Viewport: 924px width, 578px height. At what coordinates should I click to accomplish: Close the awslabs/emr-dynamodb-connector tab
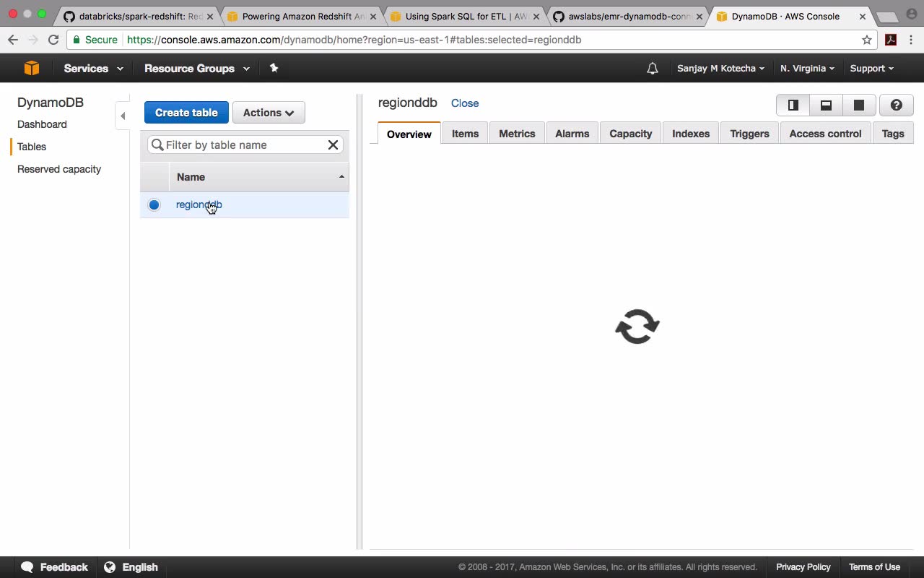[699, 17]
